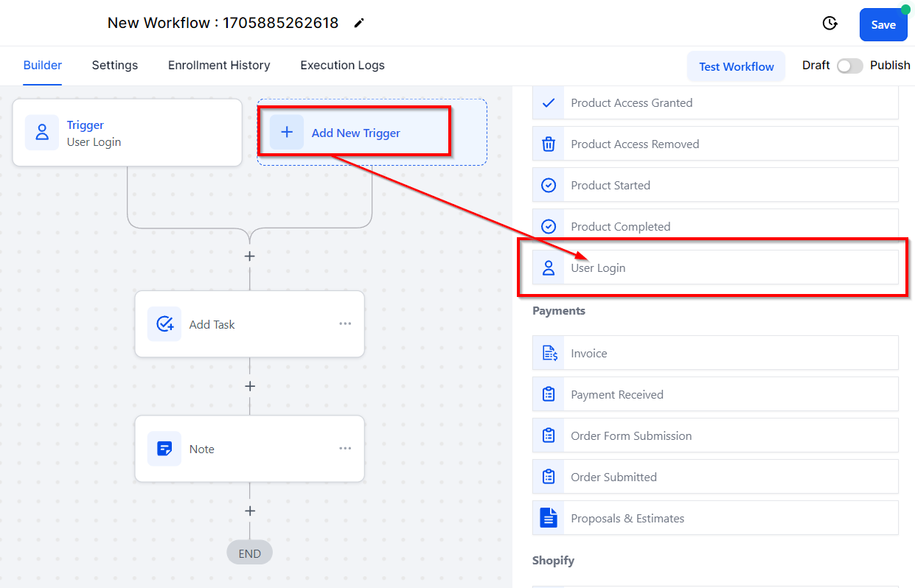
Task: Click the Add Task checkmark icon
Action: point(164,324)
